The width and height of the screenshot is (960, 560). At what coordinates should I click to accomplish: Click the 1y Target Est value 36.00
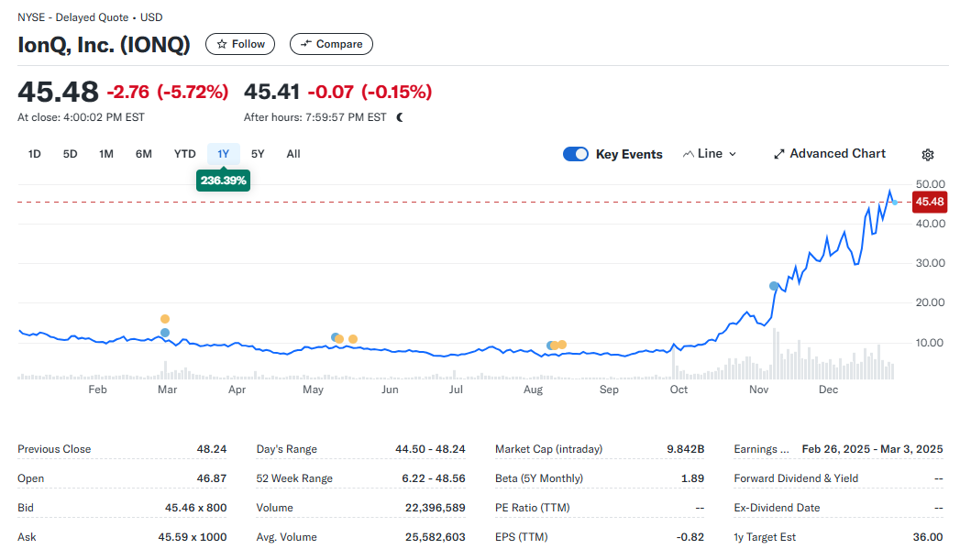(928, 537)
